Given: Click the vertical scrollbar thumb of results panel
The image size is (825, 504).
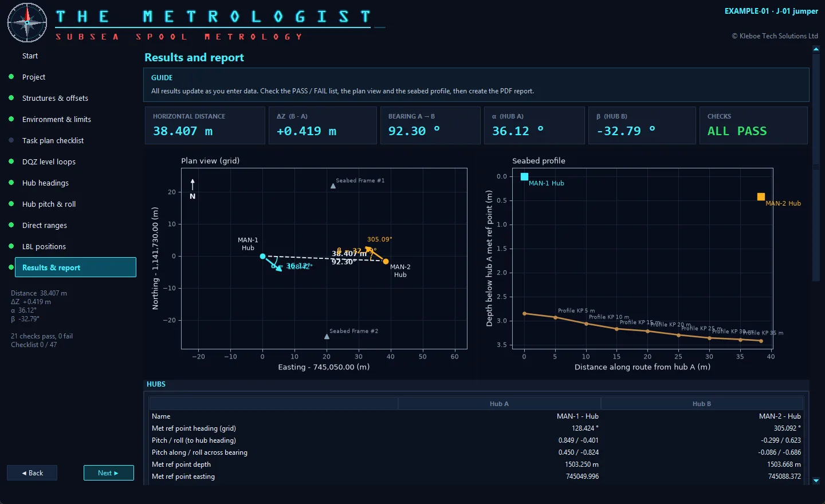Looking at the screenshot, I should click(x=816, y=167).
